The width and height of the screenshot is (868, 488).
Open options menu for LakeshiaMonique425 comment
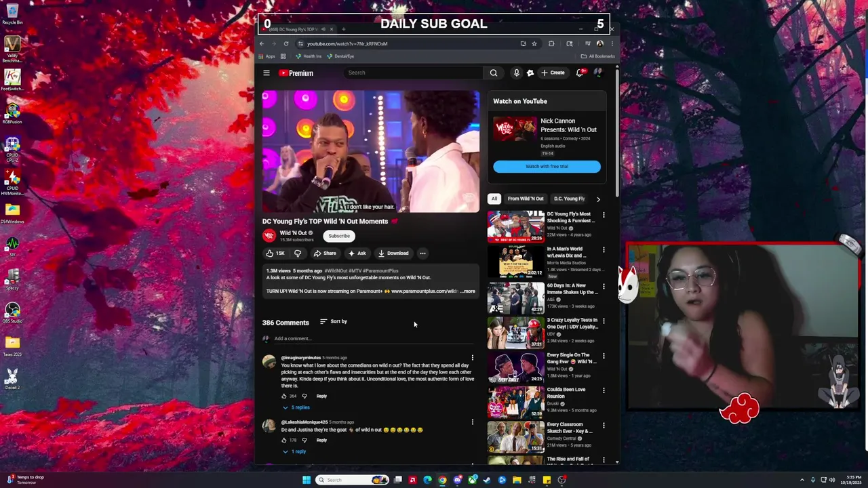473,422
